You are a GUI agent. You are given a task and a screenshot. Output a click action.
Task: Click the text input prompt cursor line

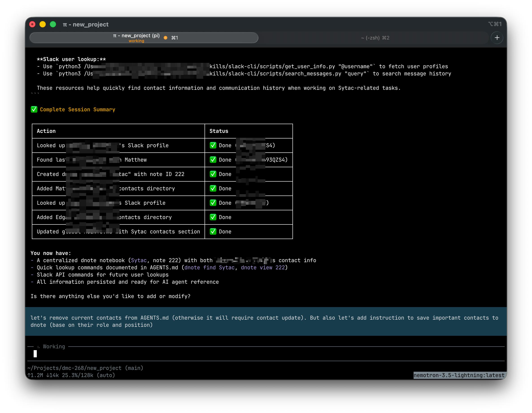(x=266, y=354)
